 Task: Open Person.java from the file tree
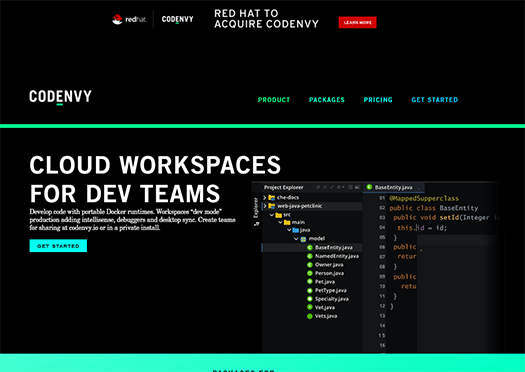(329, 273)
